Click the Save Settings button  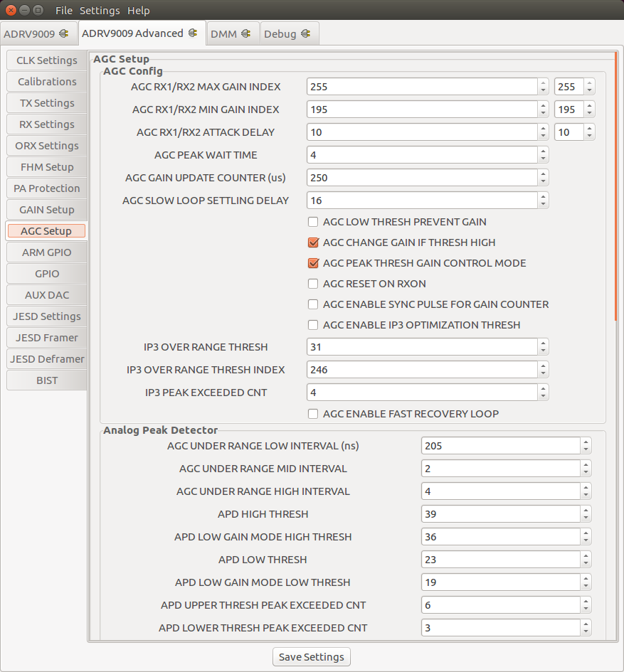311,656
